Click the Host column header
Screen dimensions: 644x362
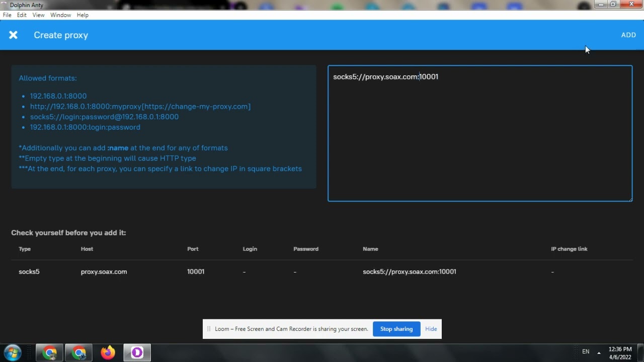click(x=87, y=249)
